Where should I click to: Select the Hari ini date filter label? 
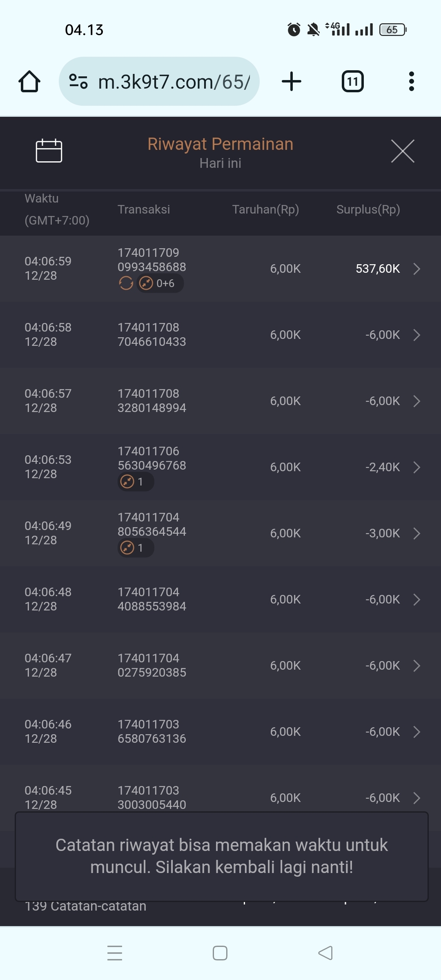tap(220, 163)
